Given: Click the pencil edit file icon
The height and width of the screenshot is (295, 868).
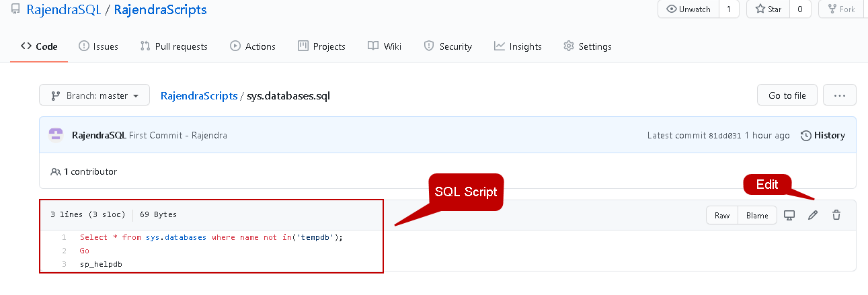Looking at the screenshot, I should 813,215.
